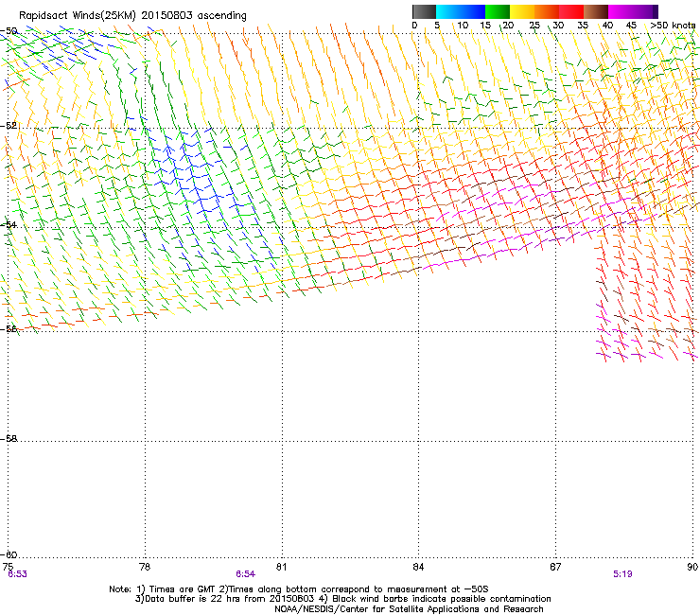
Task: Click the magenta-purple 40-50 knots color band
Action: pyautogui.click(x=633, y=11)
